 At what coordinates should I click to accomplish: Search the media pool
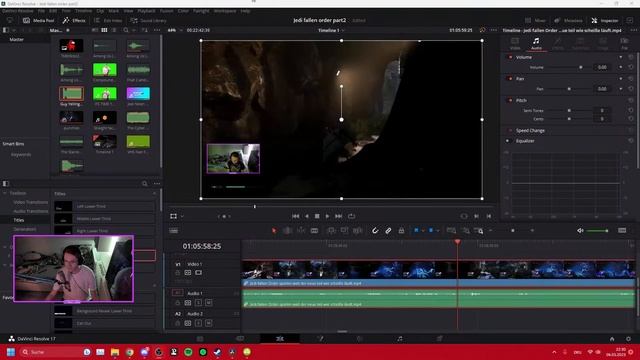[x=126, y=30]
